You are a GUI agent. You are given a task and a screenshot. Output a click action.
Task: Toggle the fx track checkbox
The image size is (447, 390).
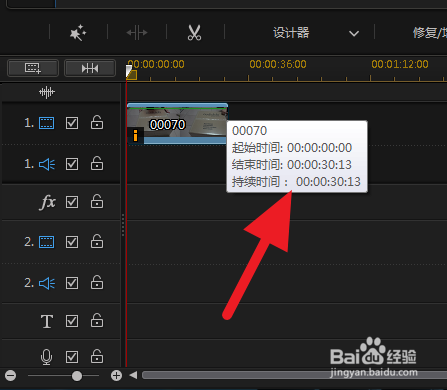(72, 202)
